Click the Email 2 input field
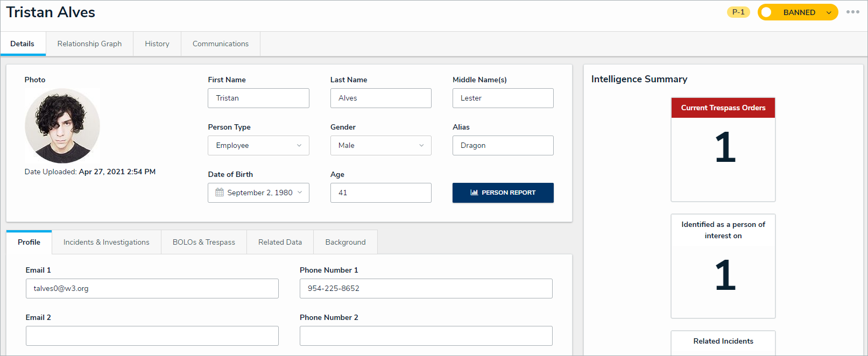 [x=152, y=336]
